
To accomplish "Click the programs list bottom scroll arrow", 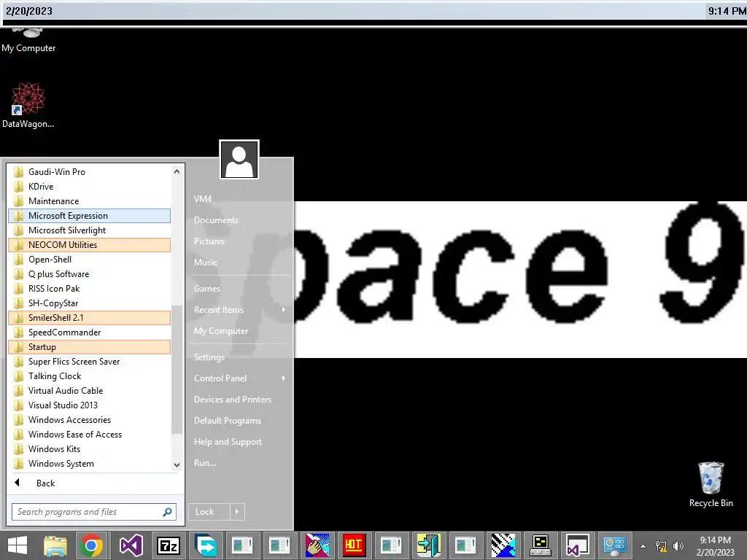I will [x=177, y=465].
